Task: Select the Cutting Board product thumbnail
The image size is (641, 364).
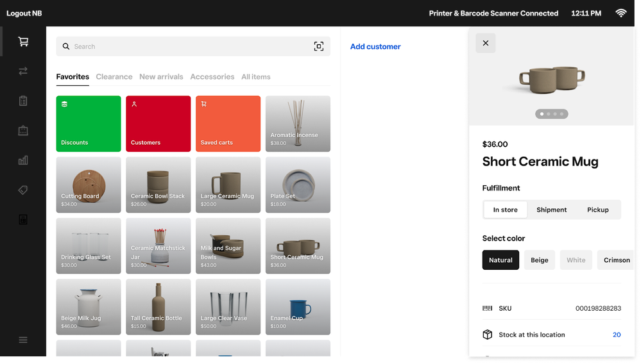Action: tap(89, 185)
